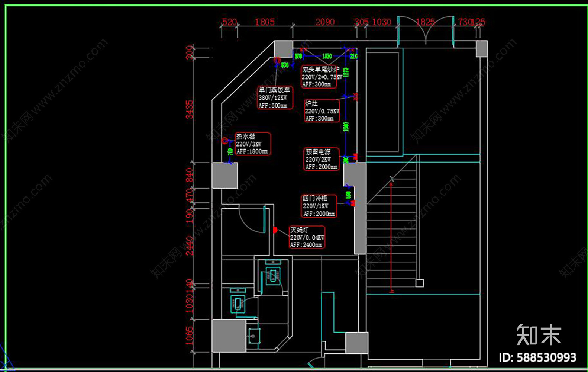Select the red stair direction arrow line
This screenshot has width=588, height=372.
click(391, 234)
